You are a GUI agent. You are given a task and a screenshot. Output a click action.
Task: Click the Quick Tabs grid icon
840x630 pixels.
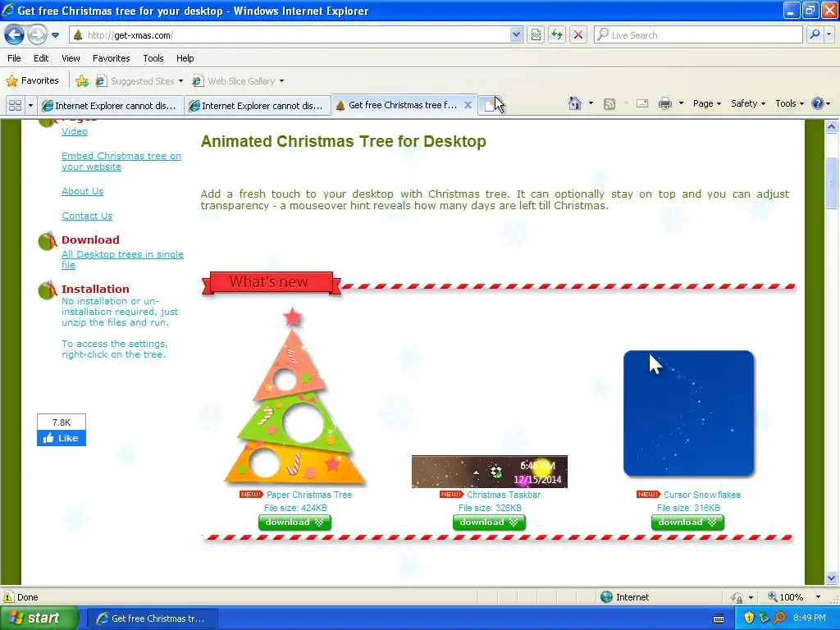15,106
